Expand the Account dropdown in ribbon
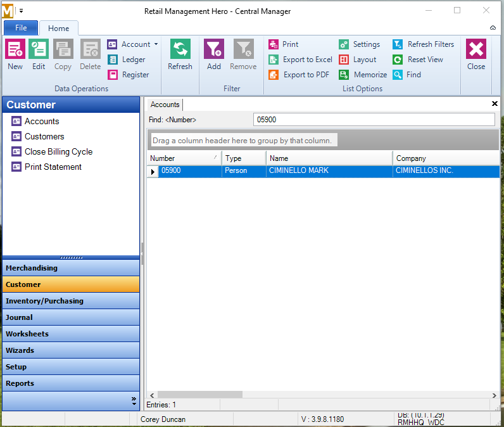This screenshot has height=427, width=504. pos(156,44)
